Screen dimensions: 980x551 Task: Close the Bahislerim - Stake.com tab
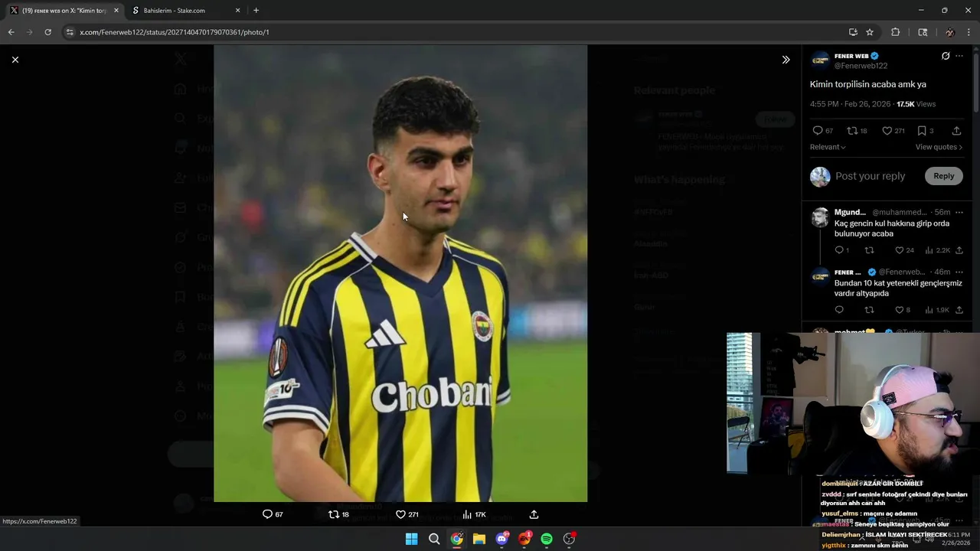pyautogui.click(x=237, y=11)
